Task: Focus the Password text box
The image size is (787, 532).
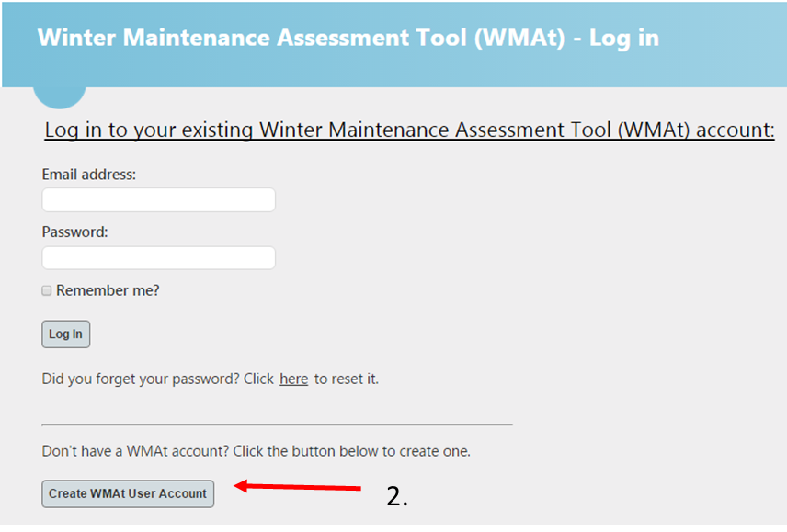Action: click(x=158, y=257)
